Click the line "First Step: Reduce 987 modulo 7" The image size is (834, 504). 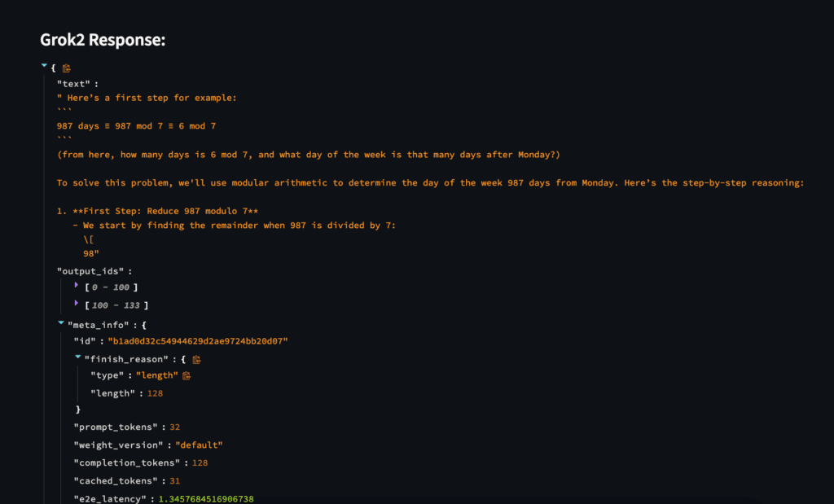157,211
